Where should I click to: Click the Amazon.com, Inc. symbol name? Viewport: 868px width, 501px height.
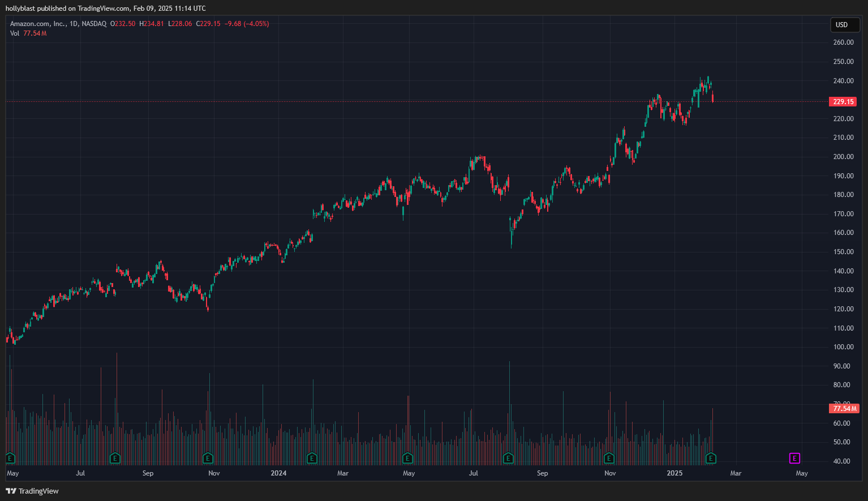(x=37, y=24)
